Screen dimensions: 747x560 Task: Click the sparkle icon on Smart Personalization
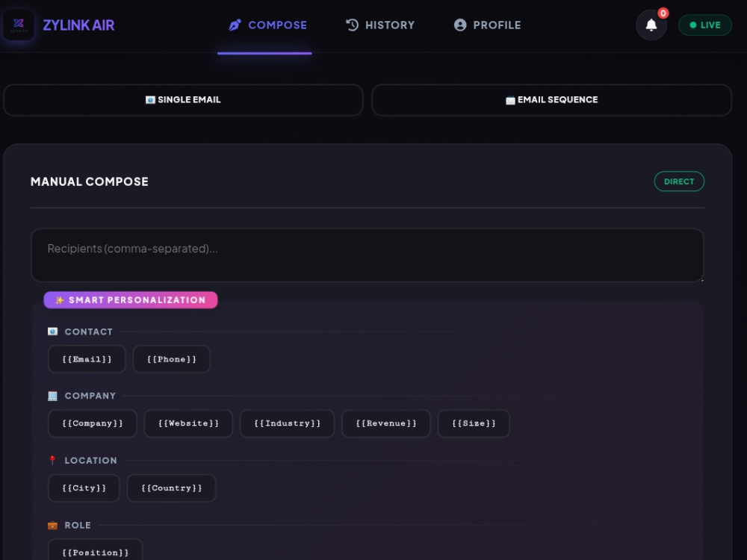(x=60, y=300)
